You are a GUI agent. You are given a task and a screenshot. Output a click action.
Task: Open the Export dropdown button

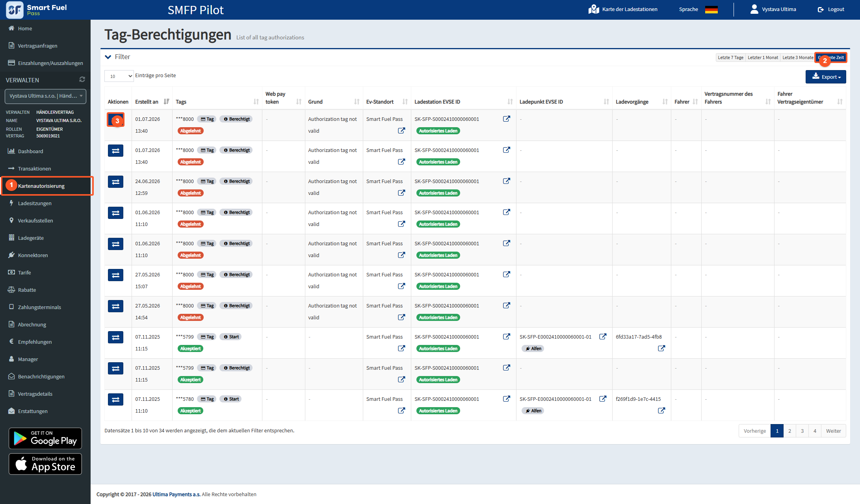[826, 77]
